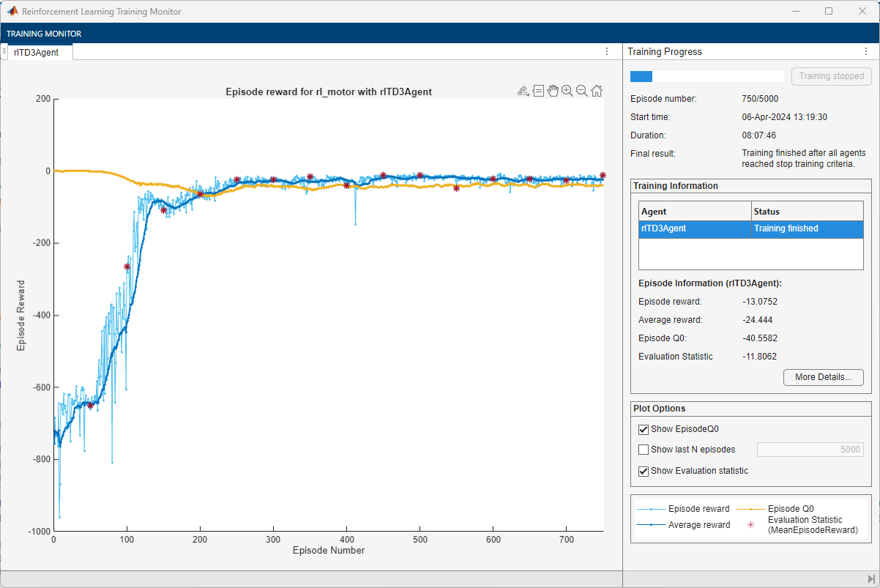Click the Training stopped button
Screen dimensions: 880x588
click(x=831, y=76)
